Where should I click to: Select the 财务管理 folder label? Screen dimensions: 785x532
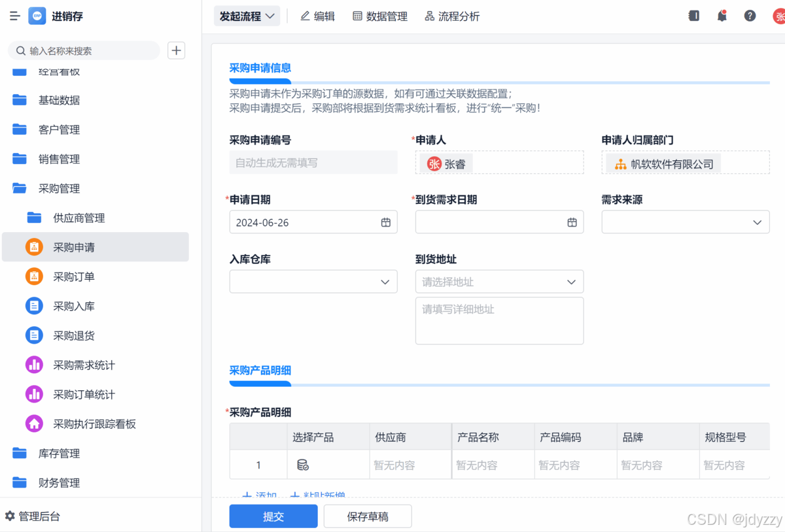point(60,482)
